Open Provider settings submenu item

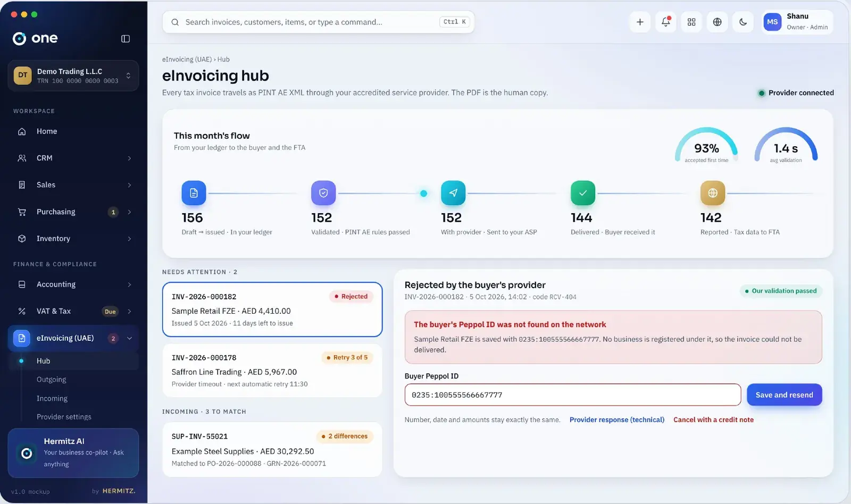[64, 417]
